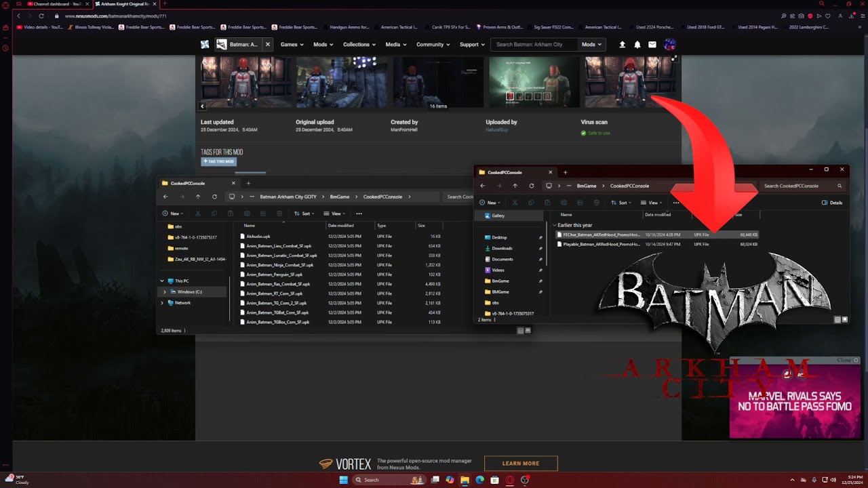Image resolution: width=868 pixels, height=488 pixels.
Task: Open Nexus messages envelope icon
Action: 652,44
